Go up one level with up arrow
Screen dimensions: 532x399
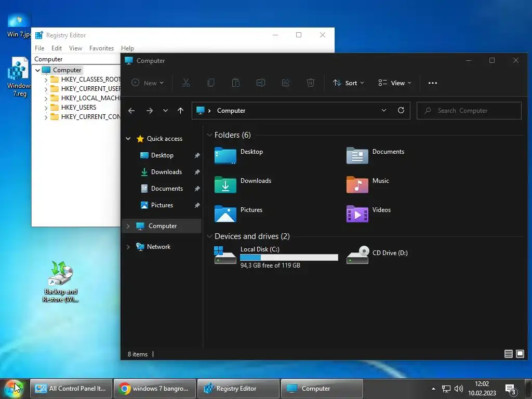(180, 111)
